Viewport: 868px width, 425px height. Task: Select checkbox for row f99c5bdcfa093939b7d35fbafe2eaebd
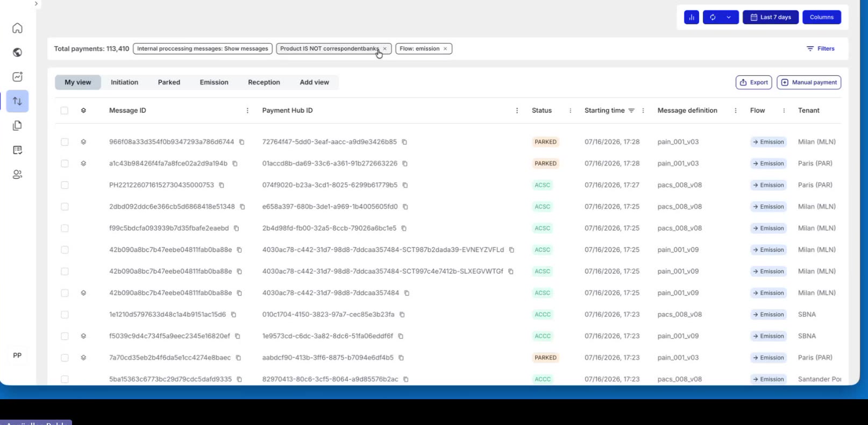pyautogui.click(x=65, y=228)
